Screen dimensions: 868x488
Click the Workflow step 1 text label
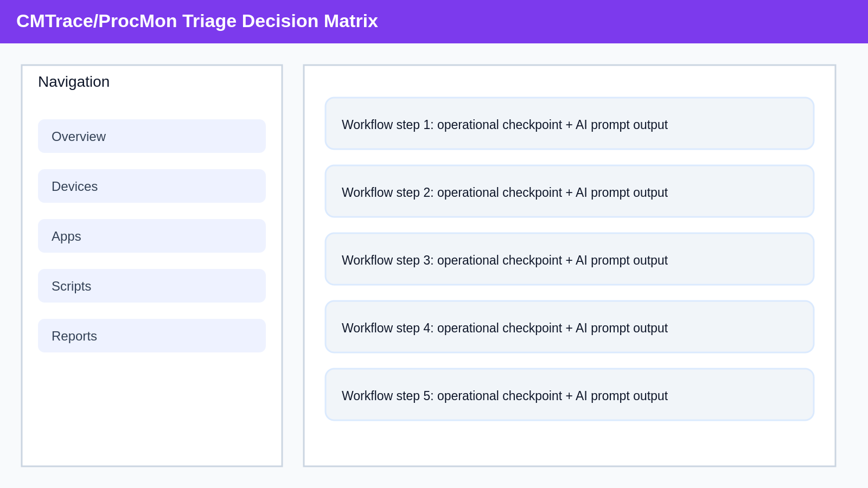[505, 125]
